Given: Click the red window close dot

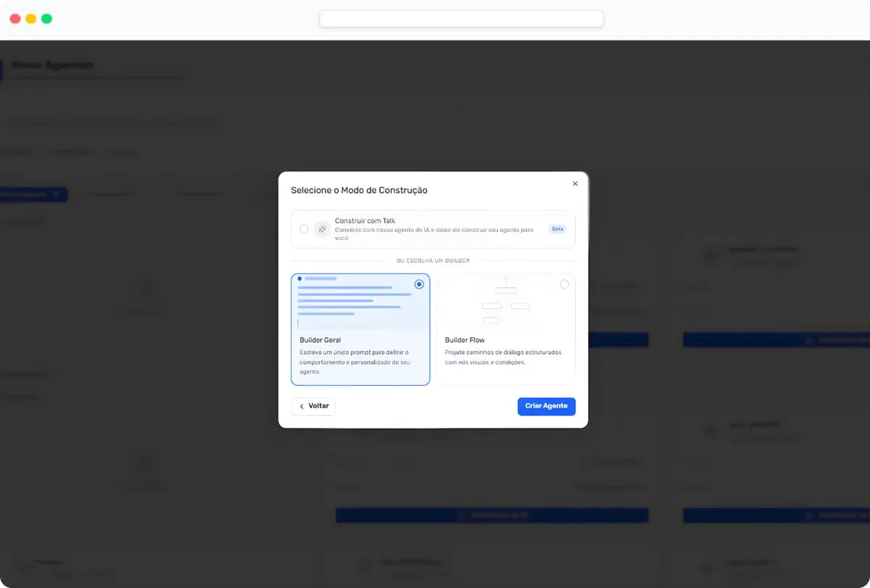Looking at the screenshot, I should 15,19.
